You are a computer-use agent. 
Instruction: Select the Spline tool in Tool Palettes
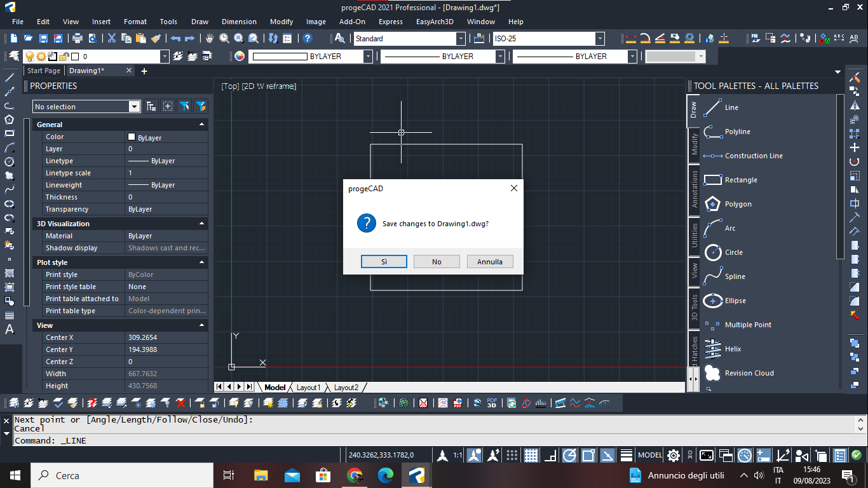724,276
